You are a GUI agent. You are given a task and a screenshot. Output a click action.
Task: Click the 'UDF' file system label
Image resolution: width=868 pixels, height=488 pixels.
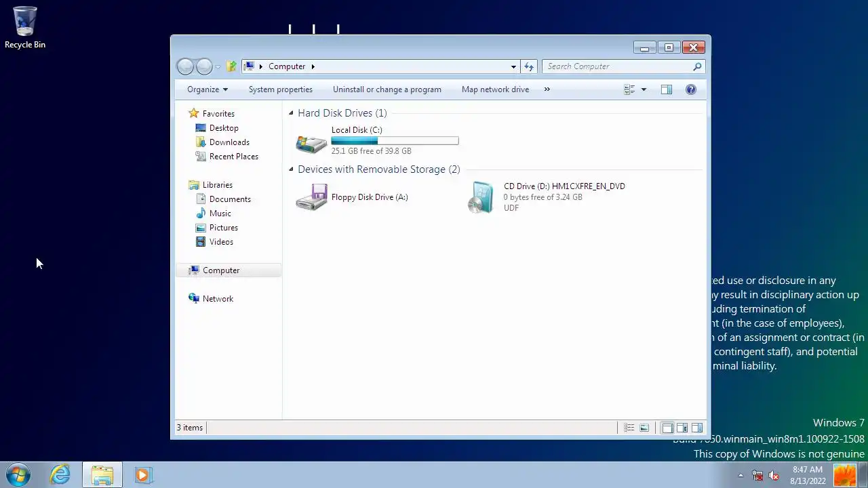tap(511, 208)
